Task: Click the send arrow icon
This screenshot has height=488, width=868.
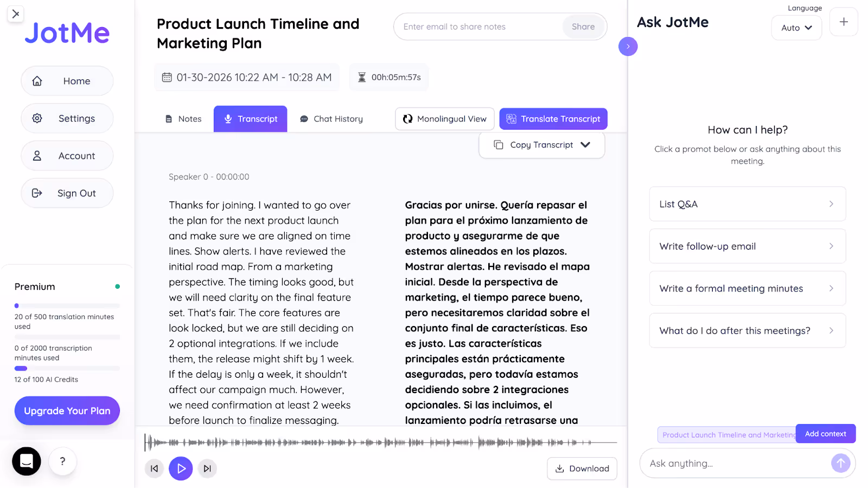Action: coord(840,463)
